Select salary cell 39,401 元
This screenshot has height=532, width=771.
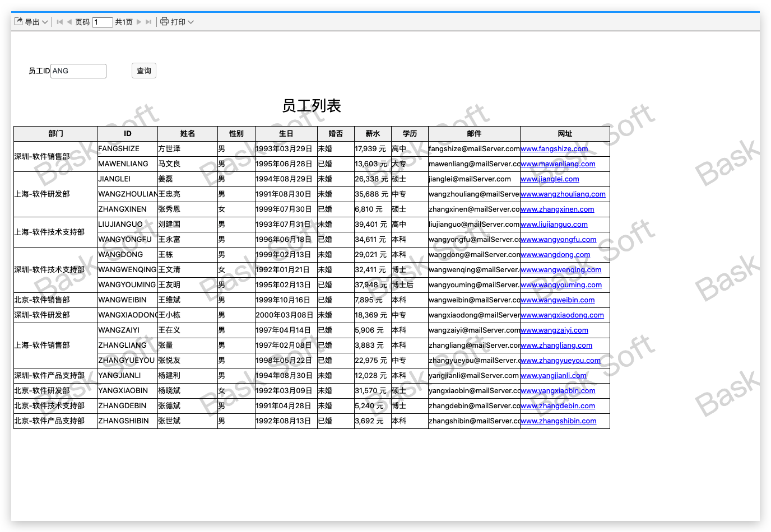373,225
